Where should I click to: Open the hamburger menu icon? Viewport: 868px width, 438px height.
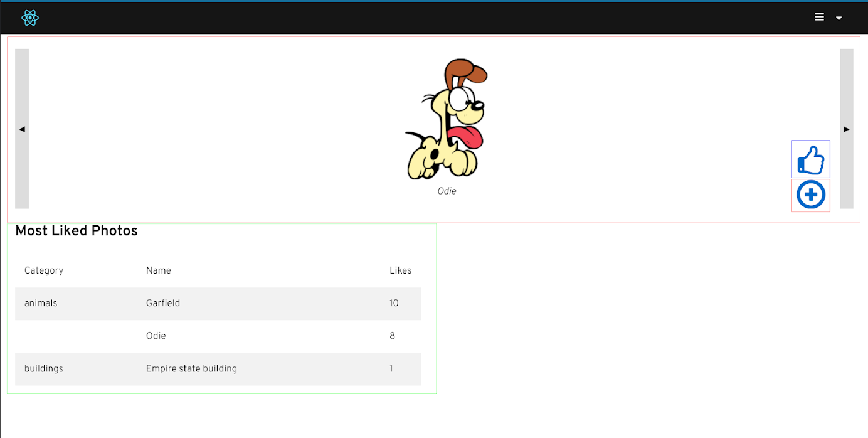(x=820, y=17)
